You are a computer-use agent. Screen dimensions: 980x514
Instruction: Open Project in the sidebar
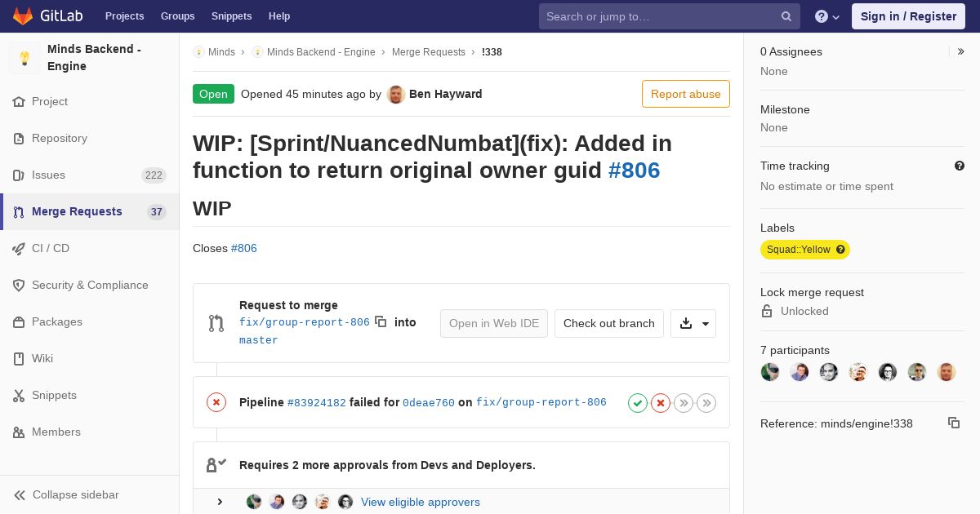90,101
